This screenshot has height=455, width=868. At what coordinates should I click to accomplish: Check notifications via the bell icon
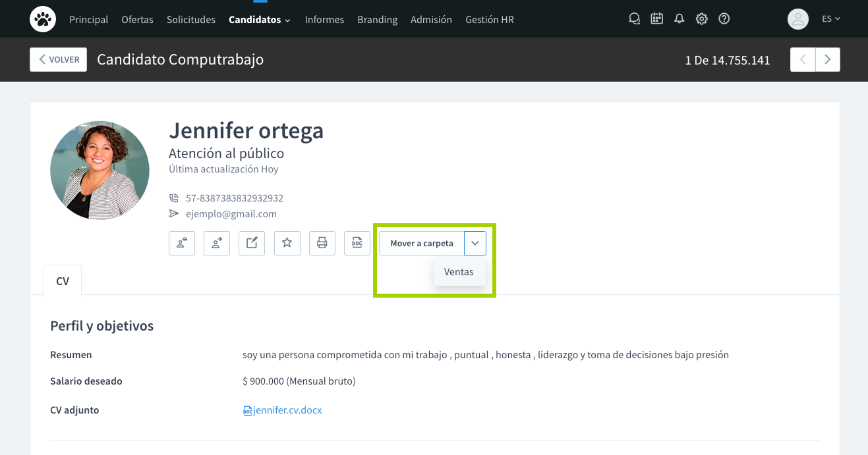pyautogui.click(x=679, y=19)
